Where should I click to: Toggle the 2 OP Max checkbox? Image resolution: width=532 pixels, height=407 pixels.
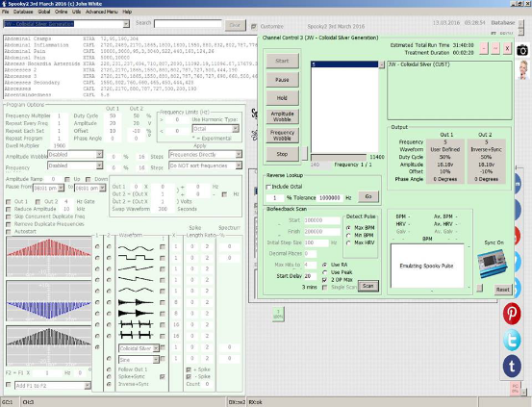click(325, 280)
